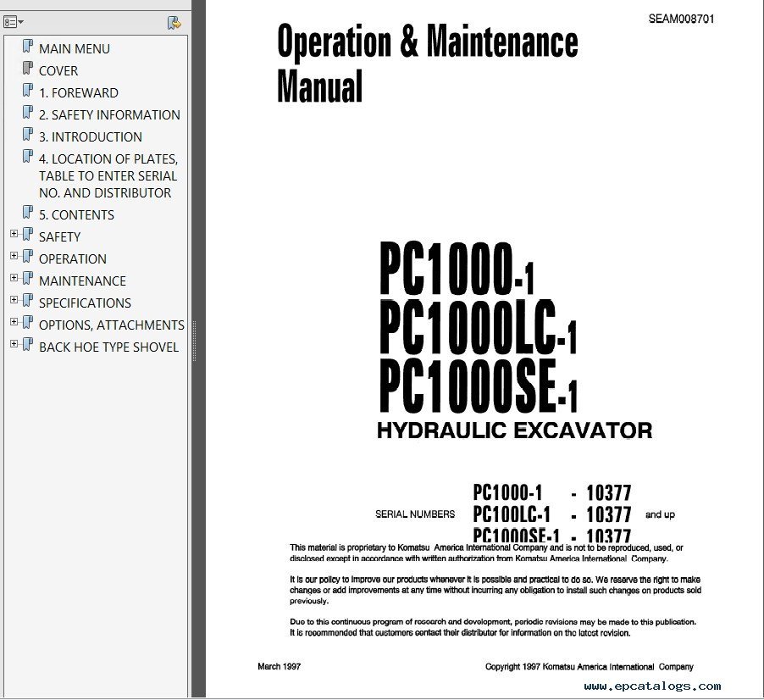Screen dimensions: 764x700
Task: Expand the SPECIFICATIONS bookmark section
Action: [x=14, y=299]
